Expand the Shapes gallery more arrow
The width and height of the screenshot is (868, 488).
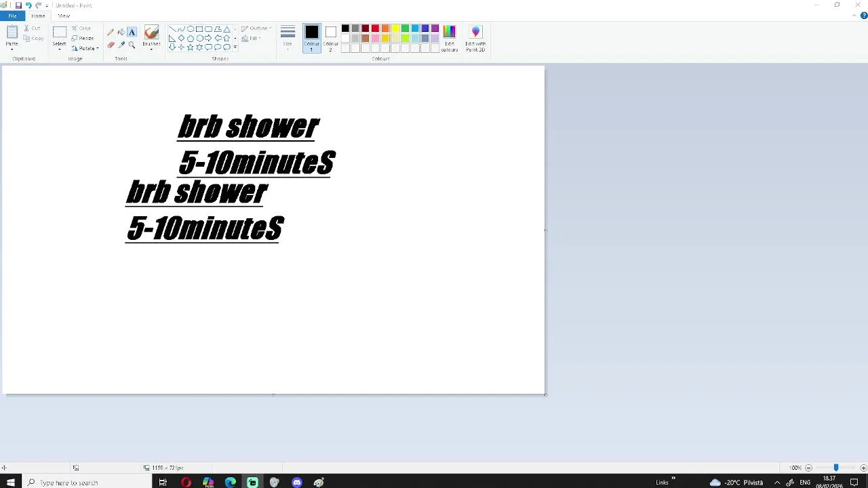click(x=235, y=47)
